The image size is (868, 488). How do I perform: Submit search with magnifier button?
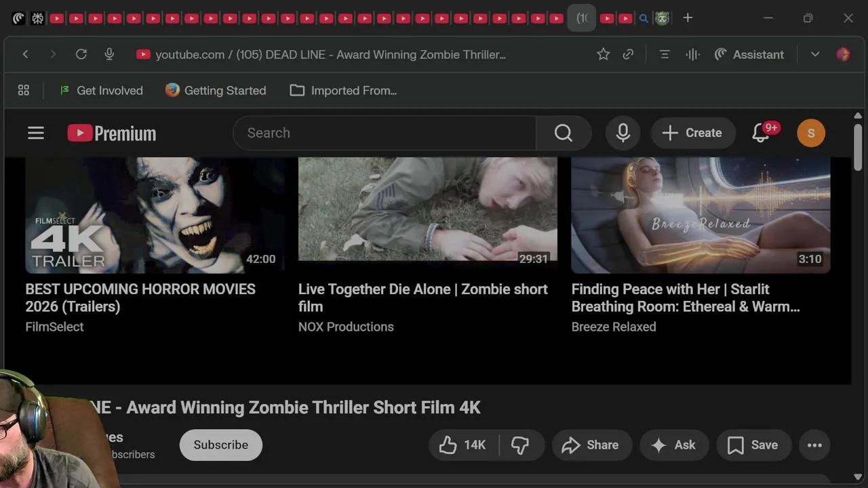(564, 133)
